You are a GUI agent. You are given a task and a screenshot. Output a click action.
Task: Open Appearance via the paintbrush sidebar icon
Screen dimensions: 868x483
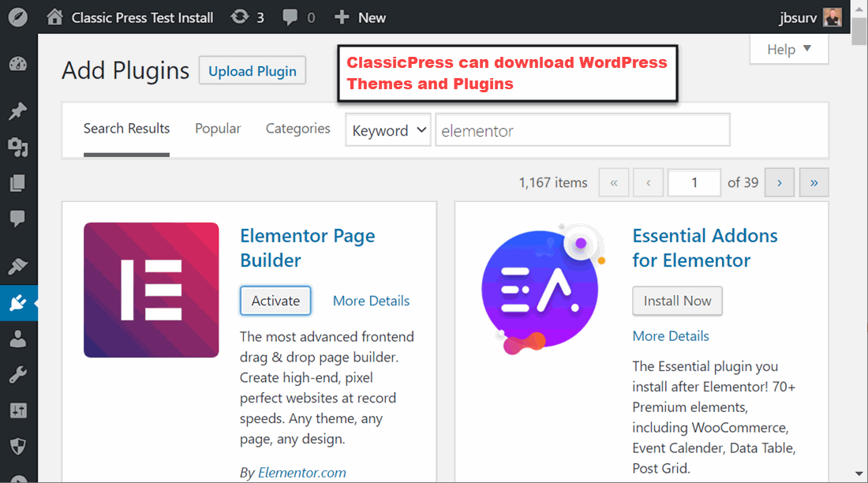(x=17, y=267)
